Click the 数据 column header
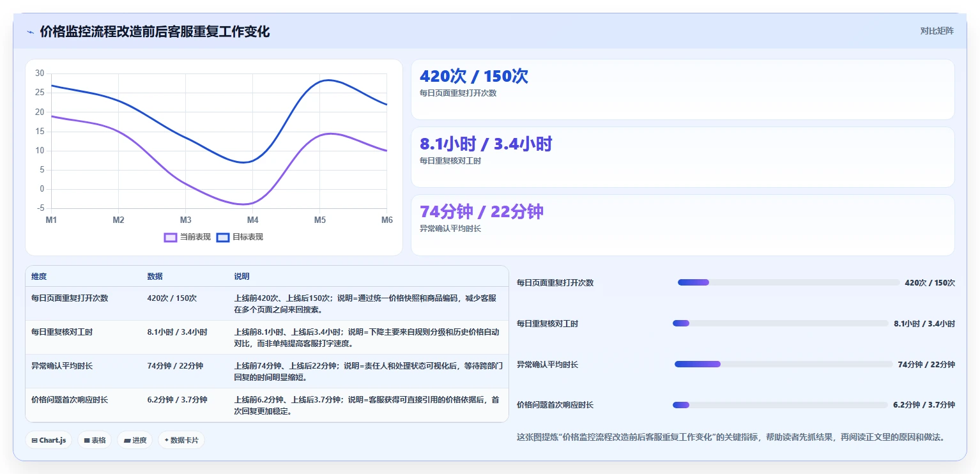This screenshot has width=980, height=474. pyautogui.click(x=155, y=277)
